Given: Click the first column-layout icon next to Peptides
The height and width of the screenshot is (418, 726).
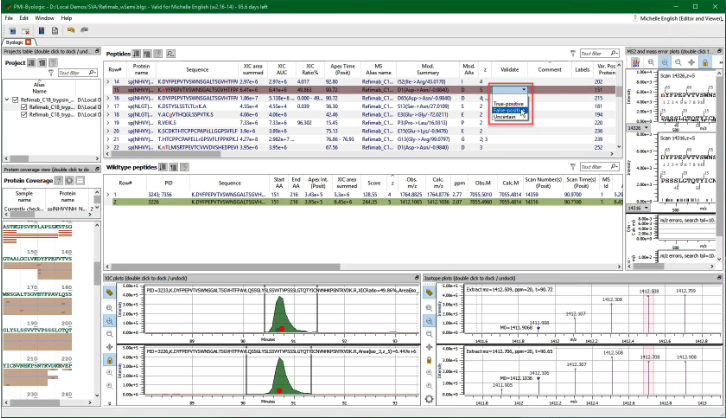Looking at the screenshot, I should (x=137, y=54).
